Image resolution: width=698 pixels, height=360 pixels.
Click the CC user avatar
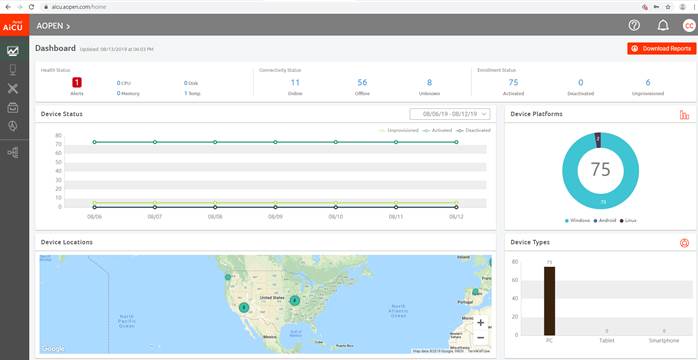tap(689, 25)
